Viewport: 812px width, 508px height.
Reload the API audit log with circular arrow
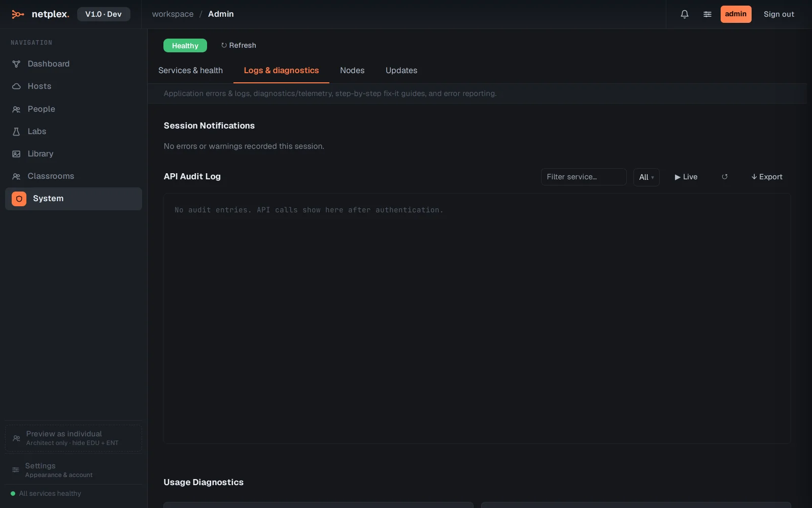tap(725, 177)
